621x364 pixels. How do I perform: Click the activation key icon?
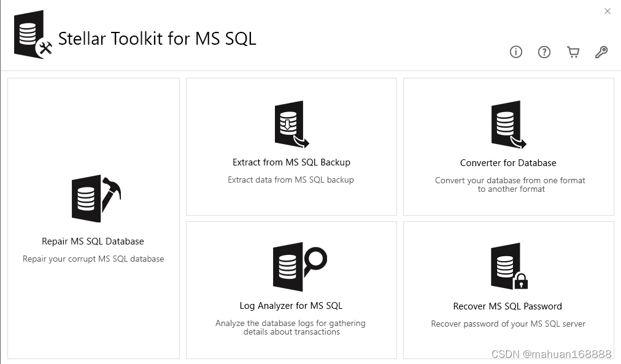tap(601, 51)
